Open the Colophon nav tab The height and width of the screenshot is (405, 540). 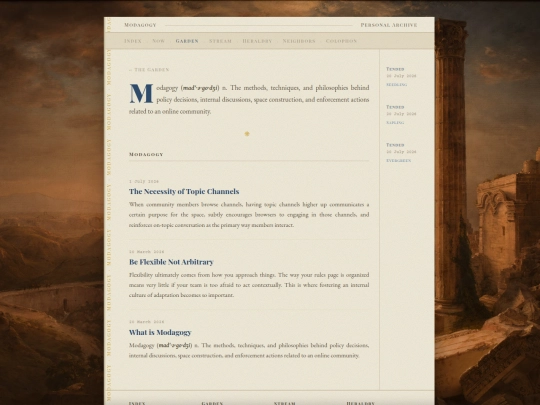coord(341,41)
